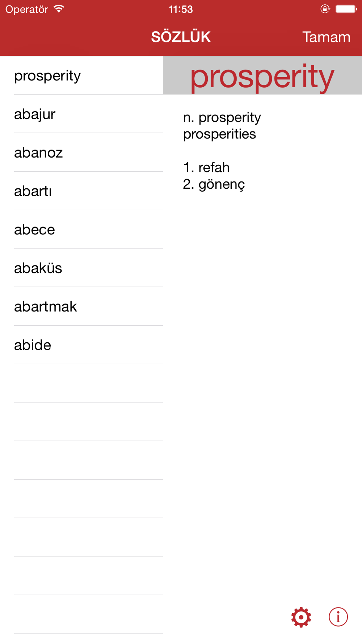Open the settings gear icon
Image resolution: width=362 pixels, height=644 pixels.
(301, 617)
